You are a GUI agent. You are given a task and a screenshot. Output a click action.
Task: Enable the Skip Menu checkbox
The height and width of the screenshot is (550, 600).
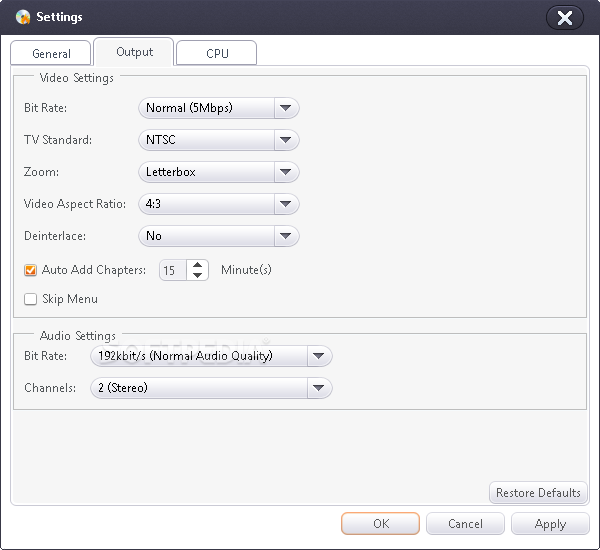click(30, 299)
